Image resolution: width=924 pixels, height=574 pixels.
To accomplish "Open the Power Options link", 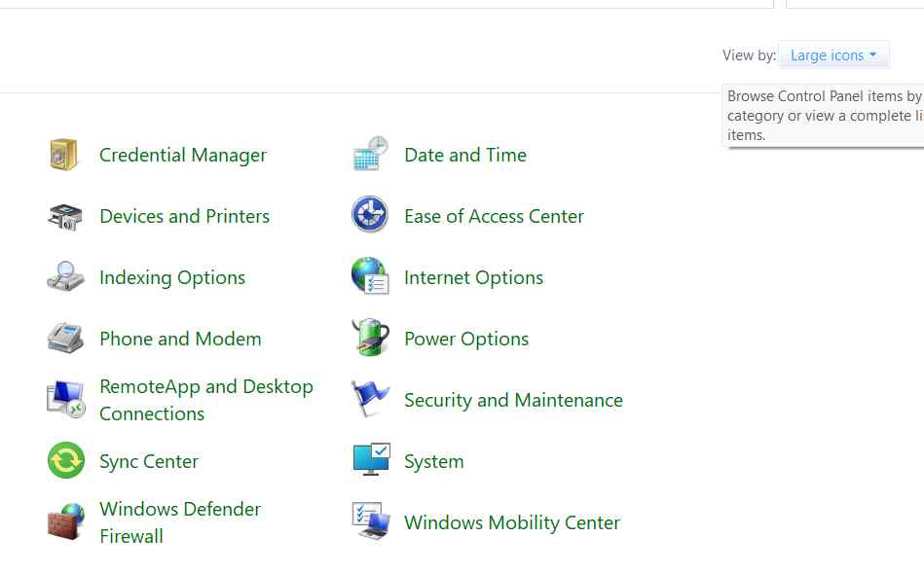I will pyautogui.click(x=466, y=339).
